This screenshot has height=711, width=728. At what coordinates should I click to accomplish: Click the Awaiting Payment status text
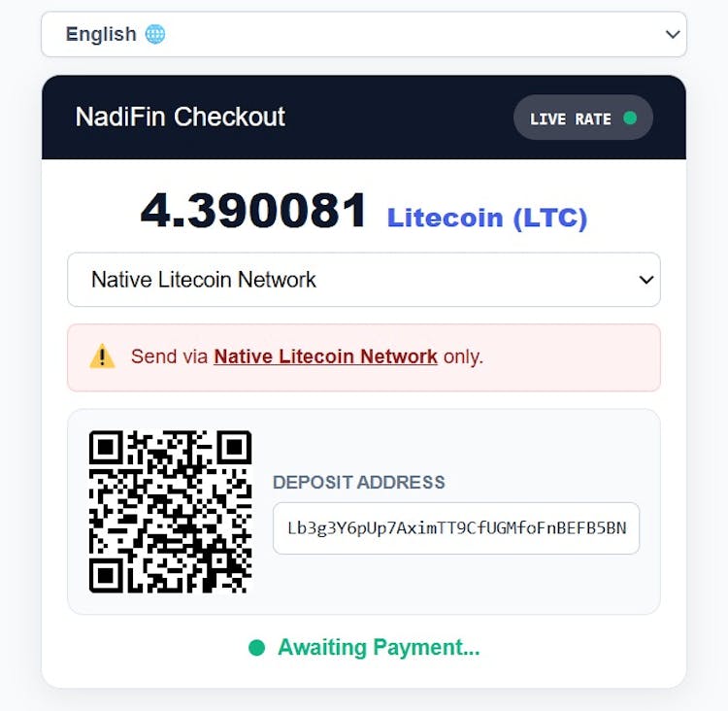[x=379, y=648]
